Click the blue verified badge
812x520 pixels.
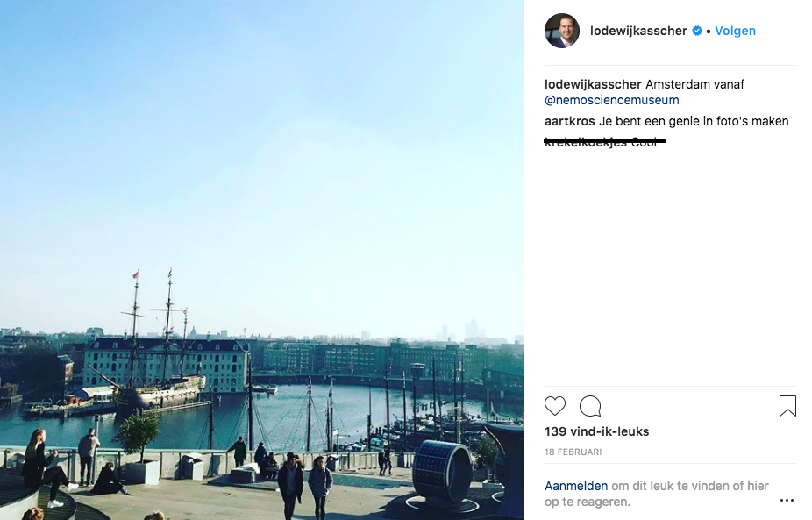697,31
